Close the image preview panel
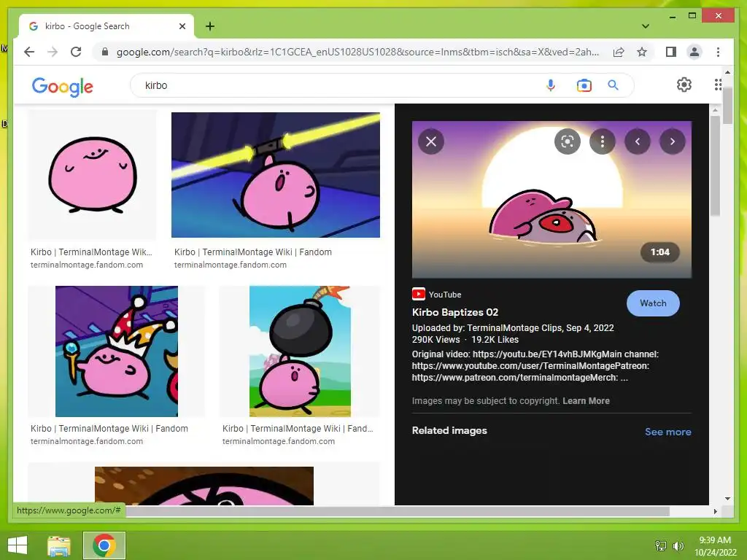747x560 pixels. (x=431, y=141)
